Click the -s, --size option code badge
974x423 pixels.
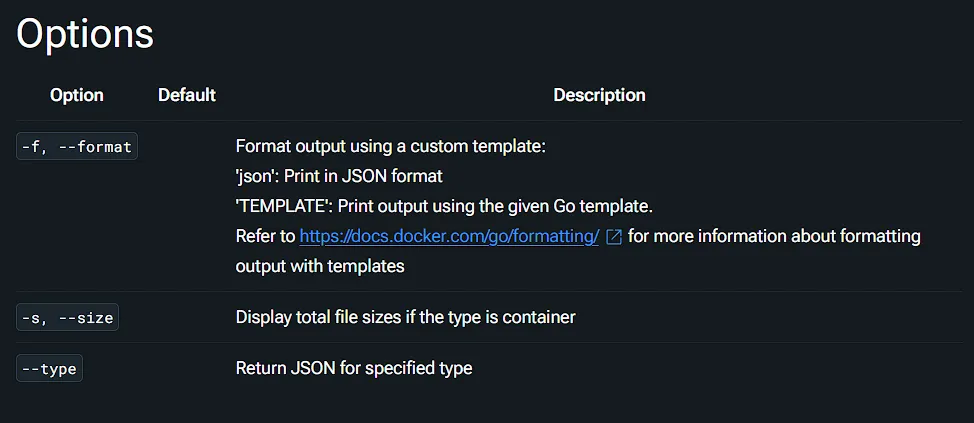tap(68, 317)
